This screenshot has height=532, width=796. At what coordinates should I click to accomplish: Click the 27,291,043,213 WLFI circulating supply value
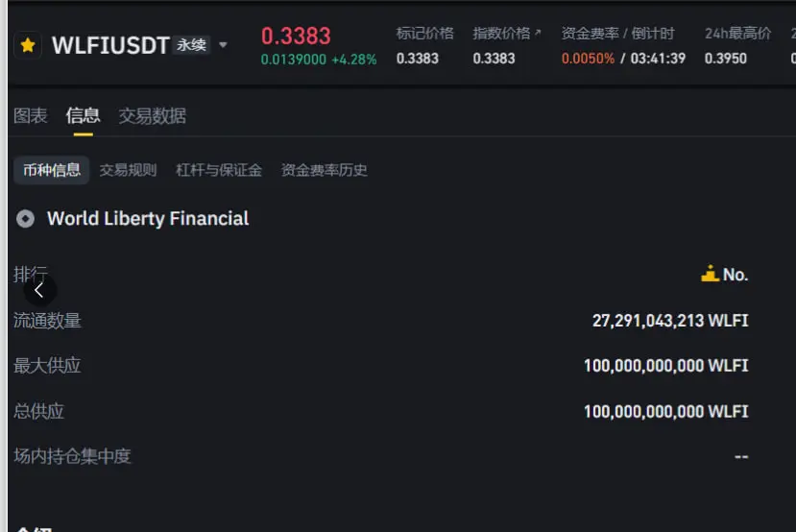(670, 321)
